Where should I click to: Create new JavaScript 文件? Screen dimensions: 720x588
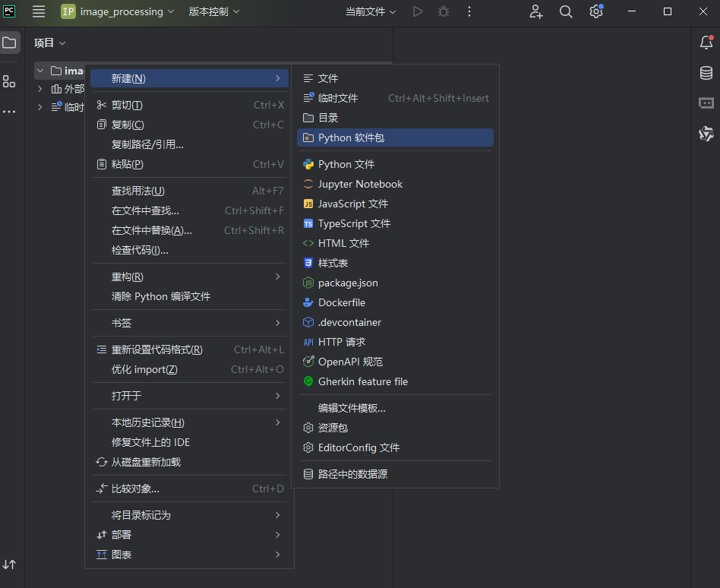click(396, 204)
